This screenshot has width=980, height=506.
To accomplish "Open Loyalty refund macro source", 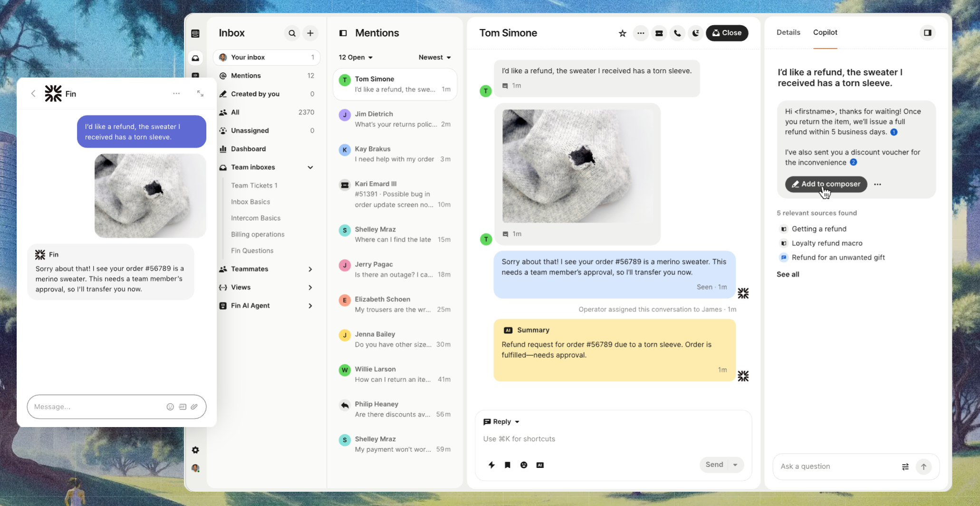I will click(x=826, y=243).
